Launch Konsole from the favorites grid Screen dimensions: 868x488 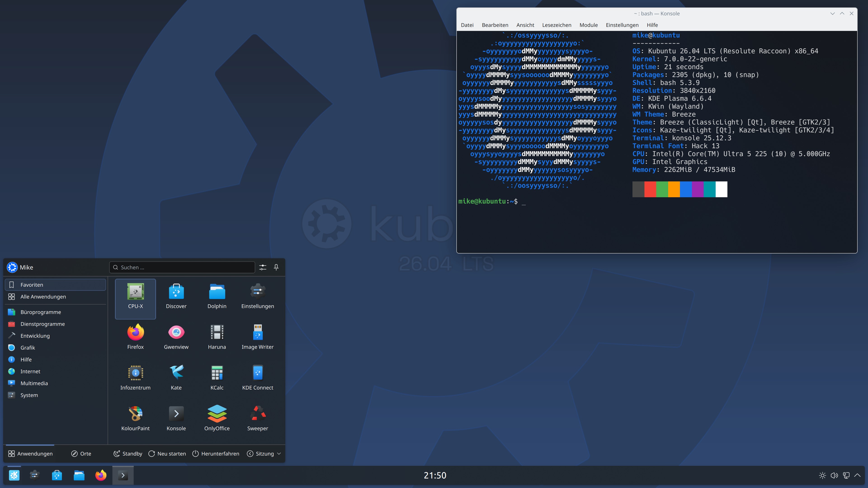coord(176,421)
